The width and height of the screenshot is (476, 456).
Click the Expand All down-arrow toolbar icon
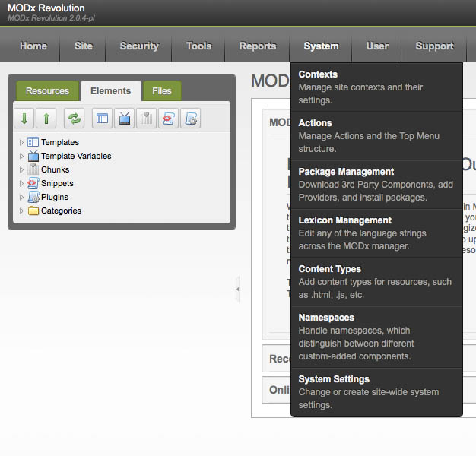pos(24,119)
